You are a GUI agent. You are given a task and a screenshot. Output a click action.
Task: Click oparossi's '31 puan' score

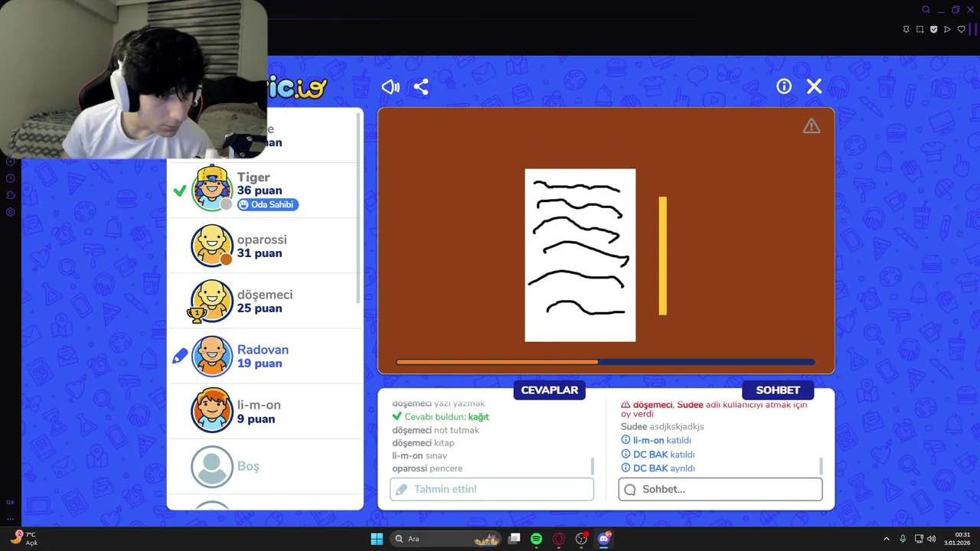coord(260,253)
